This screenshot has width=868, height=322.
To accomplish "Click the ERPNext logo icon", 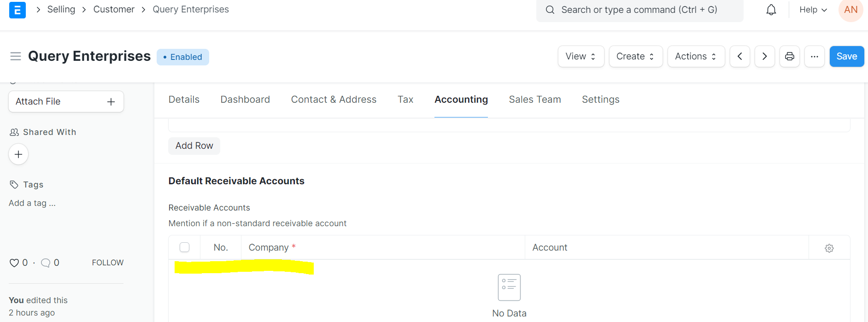I will [17, 10].
